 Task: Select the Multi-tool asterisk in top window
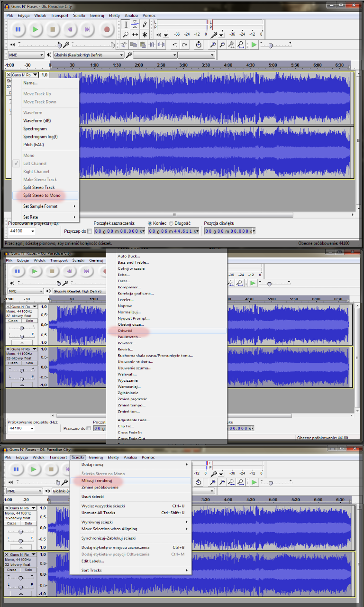coord(145,35)
